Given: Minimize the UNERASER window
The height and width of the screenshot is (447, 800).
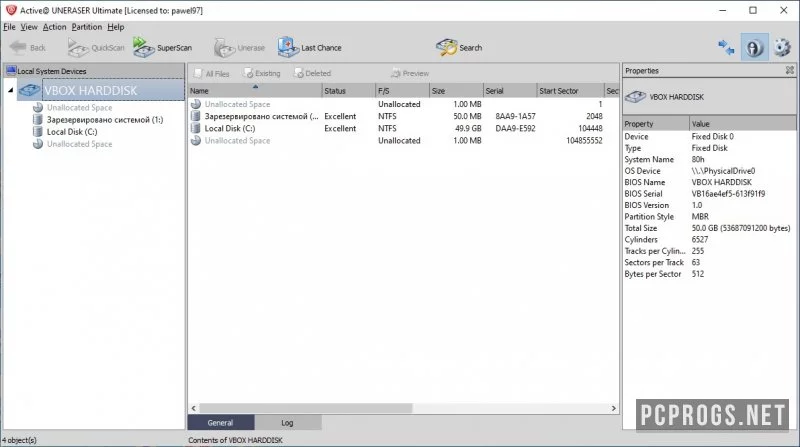Looking at the screenshot, I should pos(722,10).
